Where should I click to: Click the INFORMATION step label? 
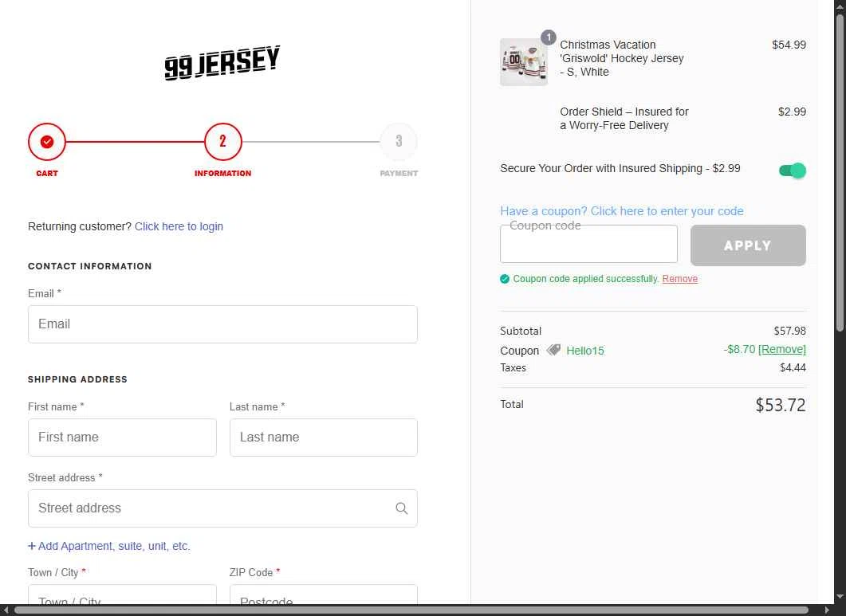(222, 173)
